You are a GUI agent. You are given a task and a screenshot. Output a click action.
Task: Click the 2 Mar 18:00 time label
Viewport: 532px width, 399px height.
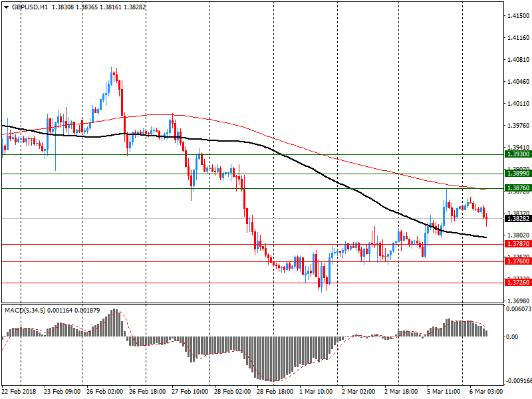(x=402, y=392)
